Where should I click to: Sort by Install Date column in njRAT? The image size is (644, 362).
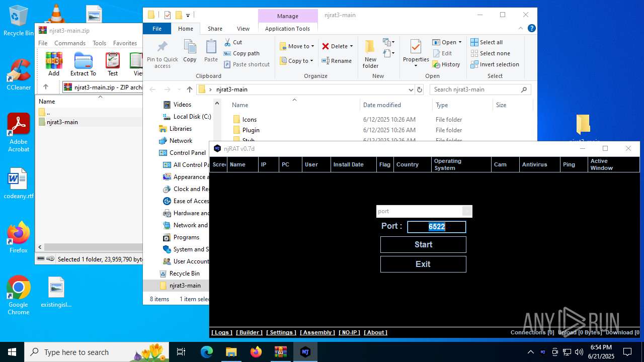[x=354, y=164]
